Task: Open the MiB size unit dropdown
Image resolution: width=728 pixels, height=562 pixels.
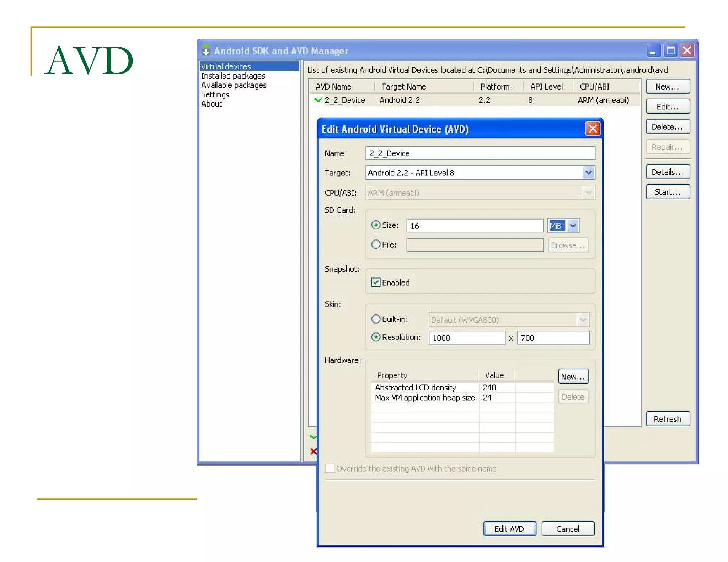Action: (573, 226)
